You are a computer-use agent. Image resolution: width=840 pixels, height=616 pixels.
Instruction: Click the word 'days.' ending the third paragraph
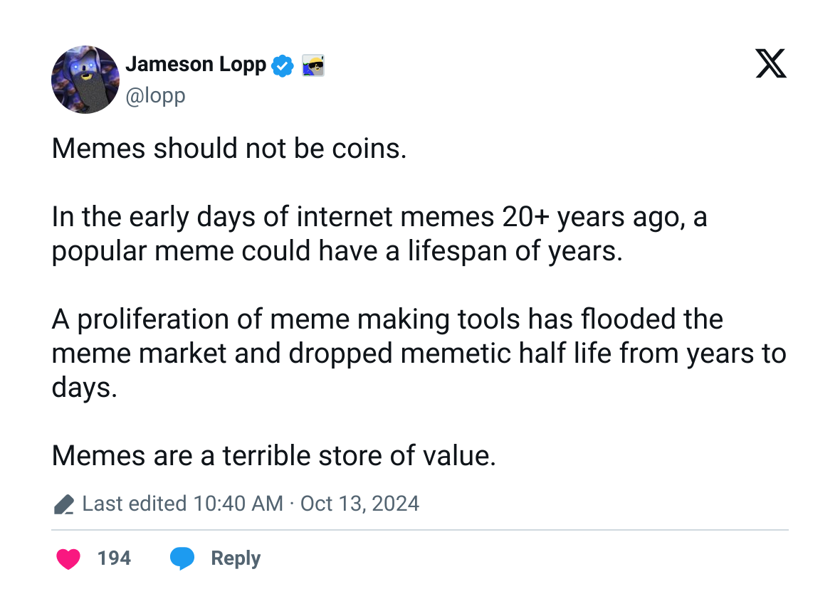click(x=84, y=388)
